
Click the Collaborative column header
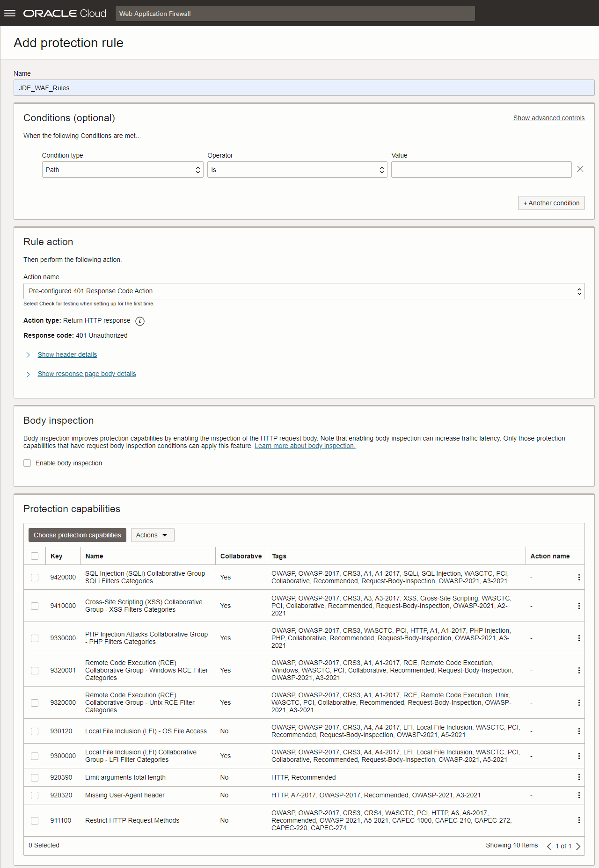[x=241, y=556]
